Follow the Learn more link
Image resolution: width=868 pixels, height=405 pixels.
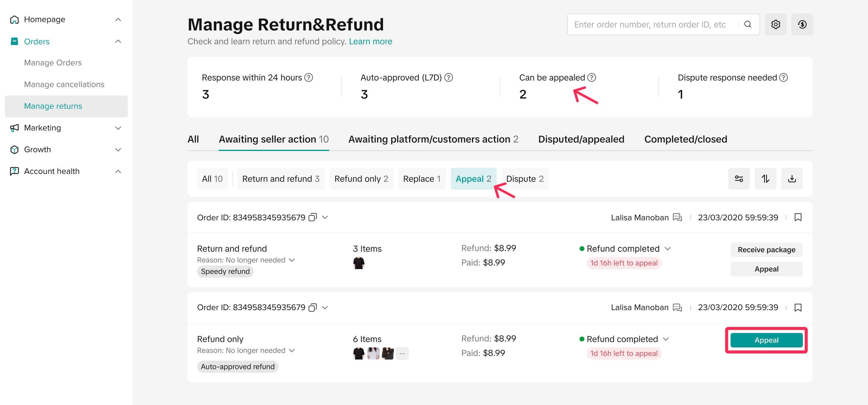[370, 42]
